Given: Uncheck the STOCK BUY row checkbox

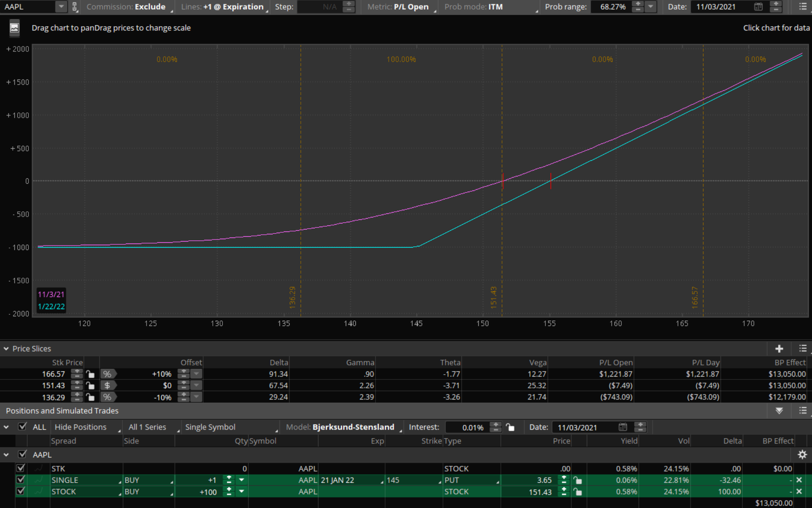Looking at the screenshot, I should [20, 492].
